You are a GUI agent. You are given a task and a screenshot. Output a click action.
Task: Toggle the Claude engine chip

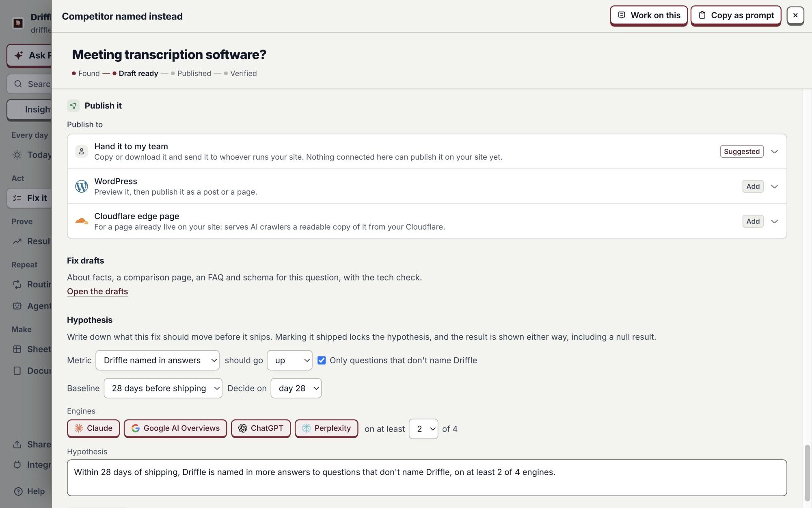point(93,428)
